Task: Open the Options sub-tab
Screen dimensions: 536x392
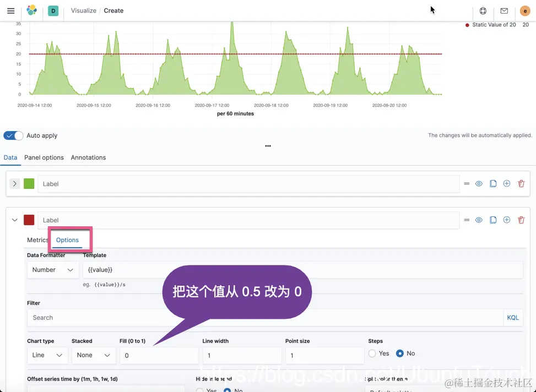Action: 67,240
